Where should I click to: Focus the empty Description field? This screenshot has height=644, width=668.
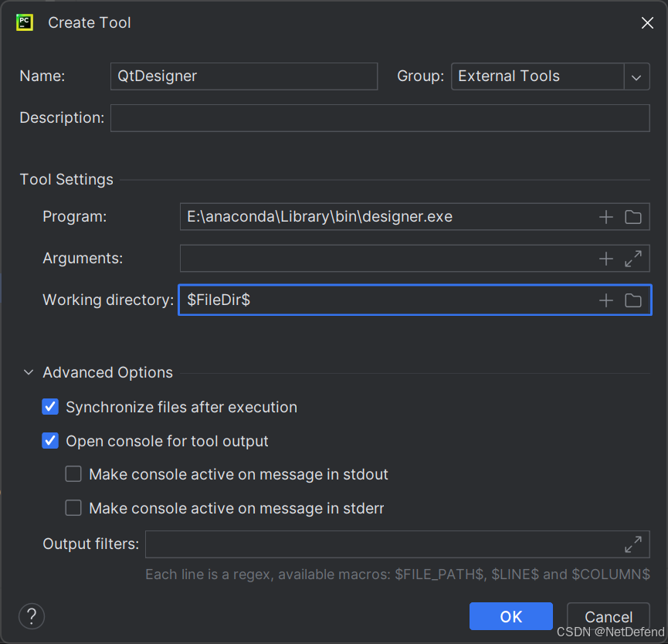coord(380,118)
